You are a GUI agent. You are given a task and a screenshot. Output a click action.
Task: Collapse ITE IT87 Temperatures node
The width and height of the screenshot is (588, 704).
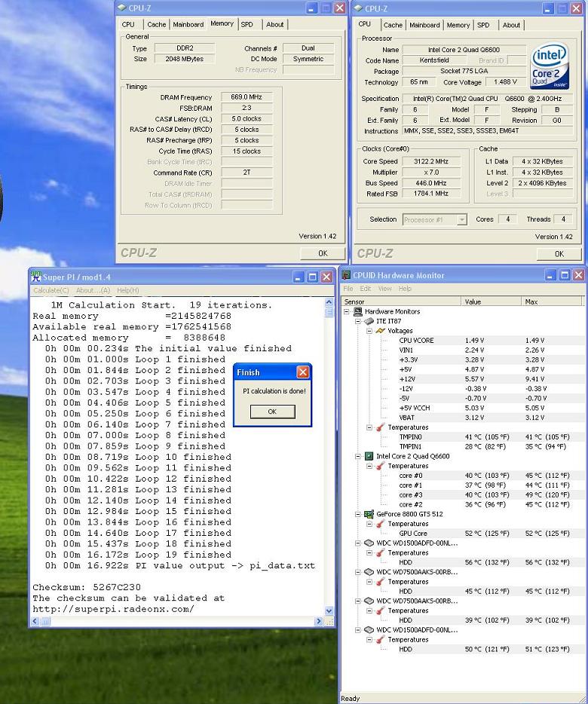pos(369,427)
